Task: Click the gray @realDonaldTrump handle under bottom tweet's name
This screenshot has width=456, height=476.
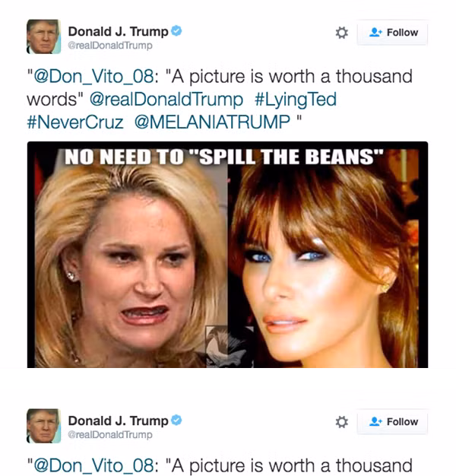Action: tap(110, 435)
